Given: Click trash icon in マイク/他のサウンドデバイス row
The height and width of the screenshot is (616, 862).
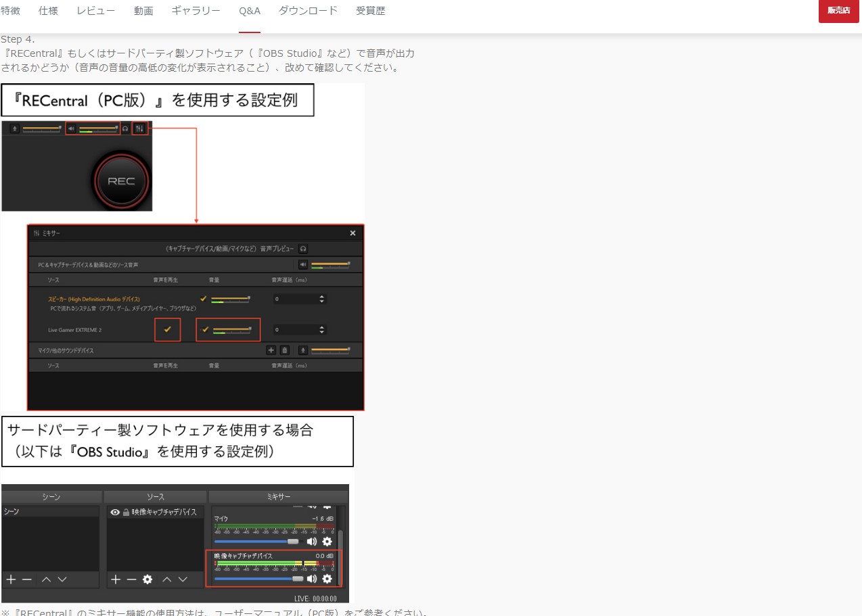Looking at the screenshot, I should 285,350.
